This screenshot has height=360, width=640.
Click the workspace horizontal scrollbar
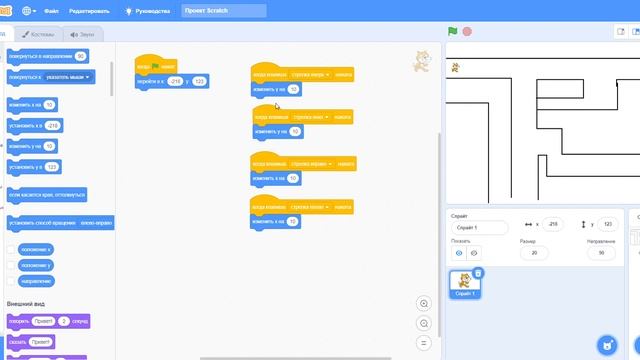point(296,358)
